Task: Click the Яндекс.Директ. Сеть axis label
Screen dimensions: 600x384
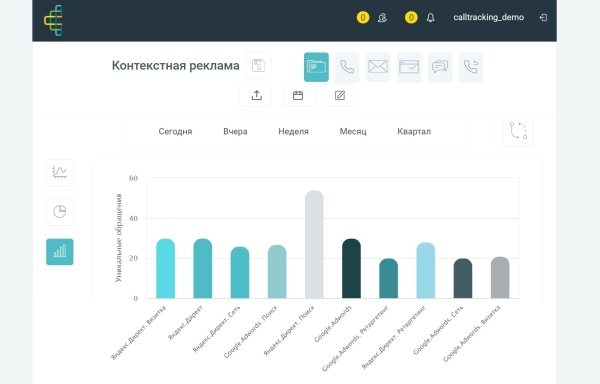Action: click(217, 329)
